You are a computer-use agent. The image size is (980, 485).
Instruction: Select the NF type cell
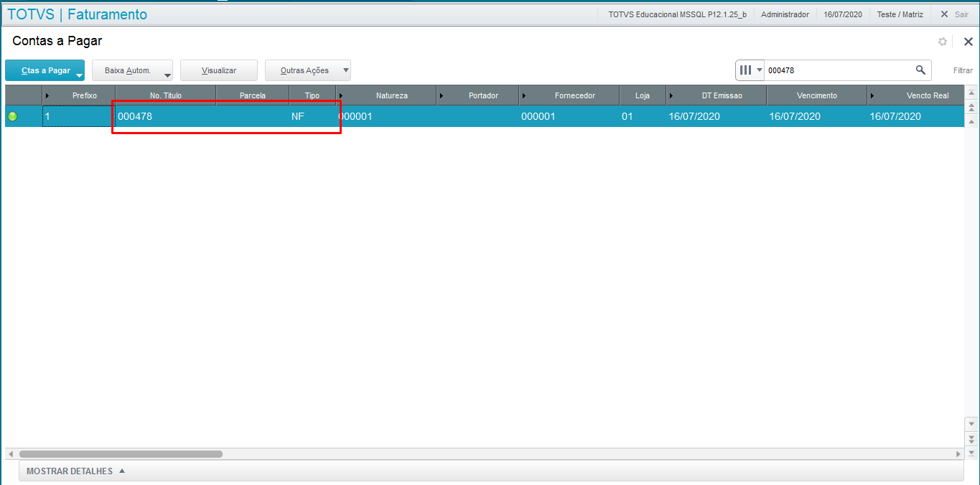[312, 116]
